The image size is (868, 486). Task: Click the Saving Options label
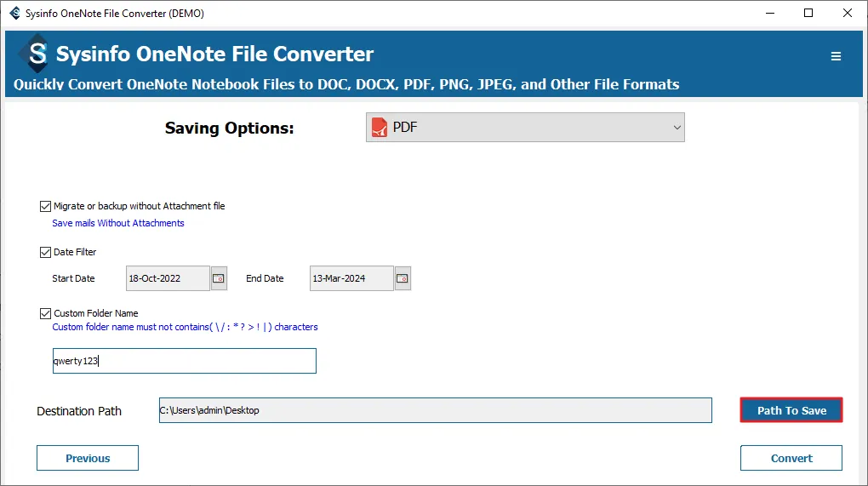[229, 128]
